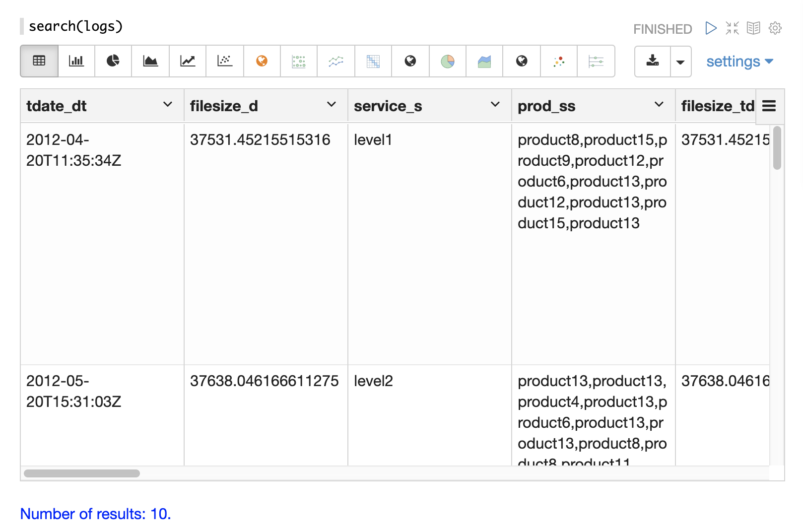This screenshot has height=532, width=803.
Task: Switch to line chart view
Action: tap(188, 61)
